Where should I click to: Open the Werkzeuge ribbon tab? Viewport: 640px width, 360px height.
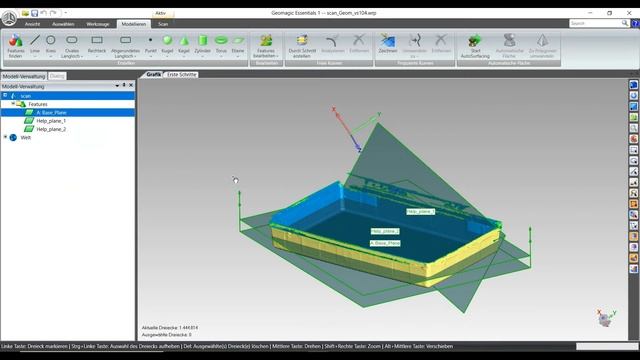(98, 24)
